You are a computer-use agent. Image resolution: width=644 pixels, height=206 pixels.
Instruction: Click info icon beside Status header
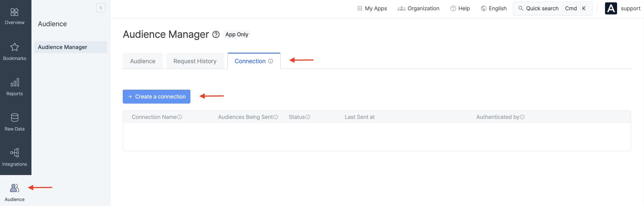click(308, 117)
